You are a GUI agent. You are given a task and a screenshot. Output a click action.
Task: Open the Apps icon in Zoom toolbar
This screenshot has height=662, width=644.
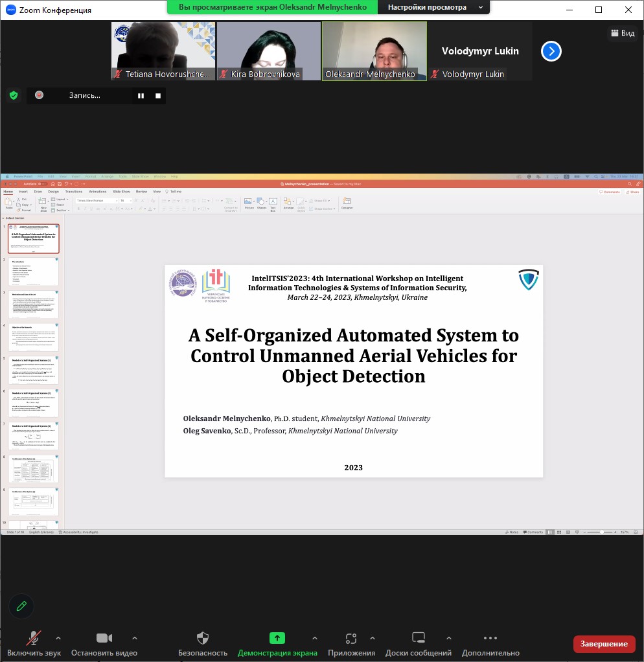point(351,638)
